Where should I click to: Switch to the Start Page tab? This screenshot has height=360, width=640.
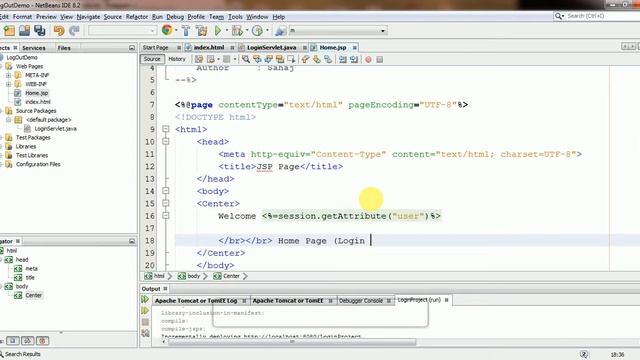tap(156, 48)
